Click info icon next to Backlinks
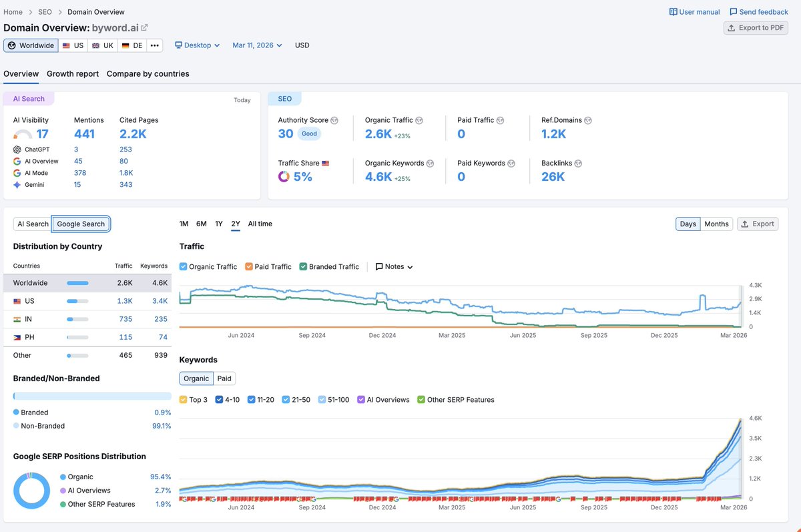Image resolution: width=801 pixels, height=532 pixels. (x=578, y=164)
